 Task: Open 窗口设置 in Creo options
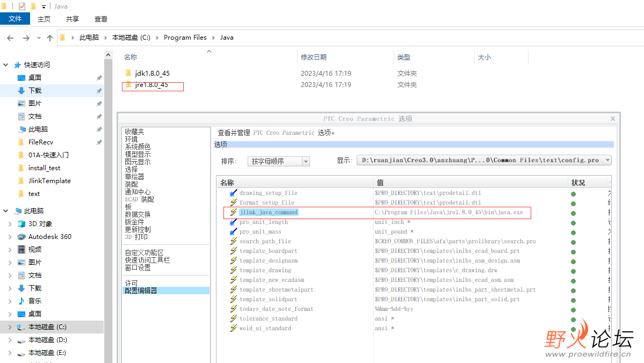coord(138,267)
